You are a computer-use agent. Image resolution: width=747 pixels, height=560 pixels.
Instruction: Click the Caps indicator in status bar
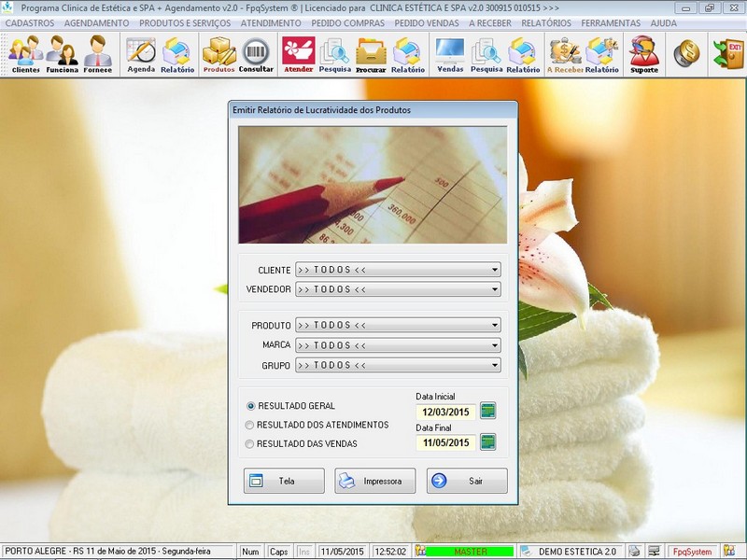(x=278, y=552)
